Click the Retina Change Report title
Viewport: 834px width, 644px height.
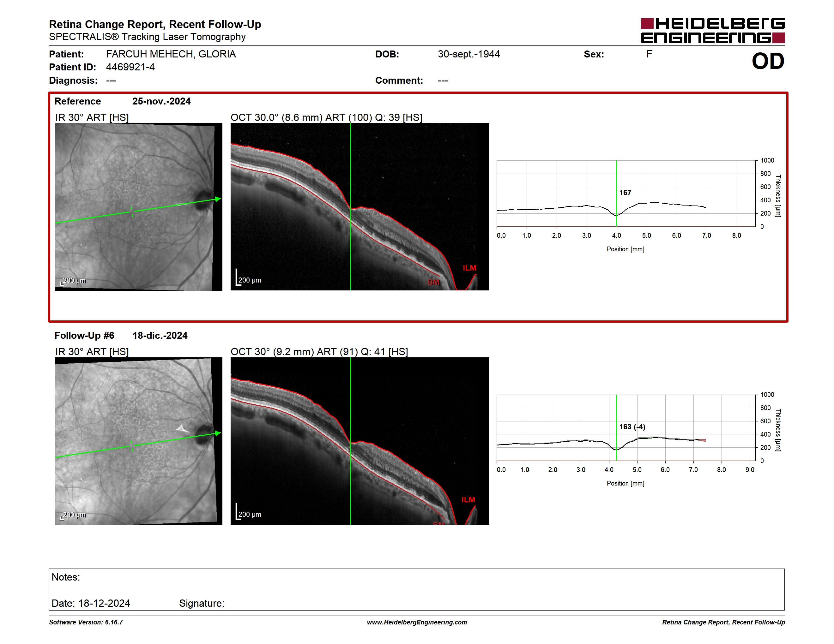pyautogui.click(x=155, y=24)
